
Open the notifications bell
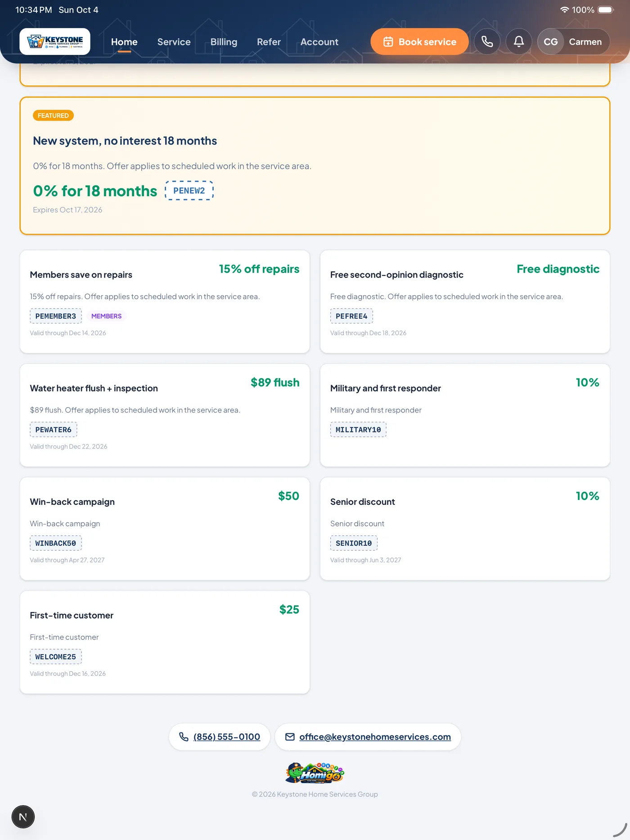(519, 41)
